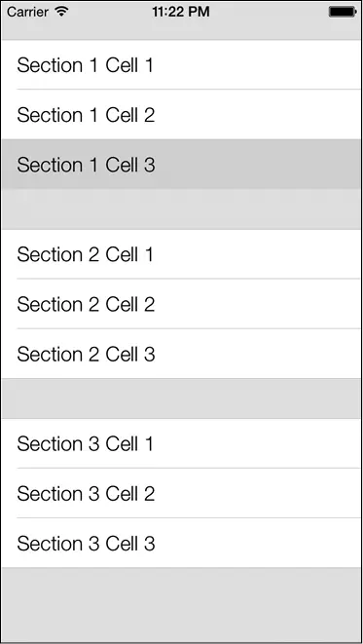This screenshot has height=644, width=363.
Task: Tap blank area right of Section 1 Cell 1 text
Action: [x=259, y=64]
